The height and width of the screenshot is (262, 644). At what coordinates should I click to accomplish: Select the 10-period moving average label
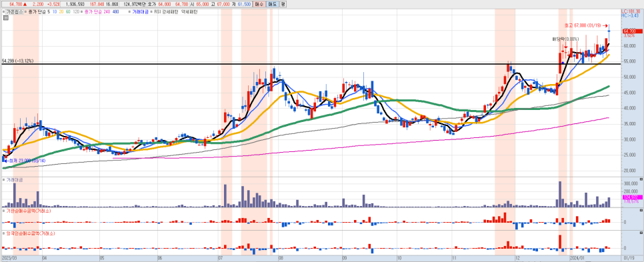pyautogui.click(x=55, y=12)
